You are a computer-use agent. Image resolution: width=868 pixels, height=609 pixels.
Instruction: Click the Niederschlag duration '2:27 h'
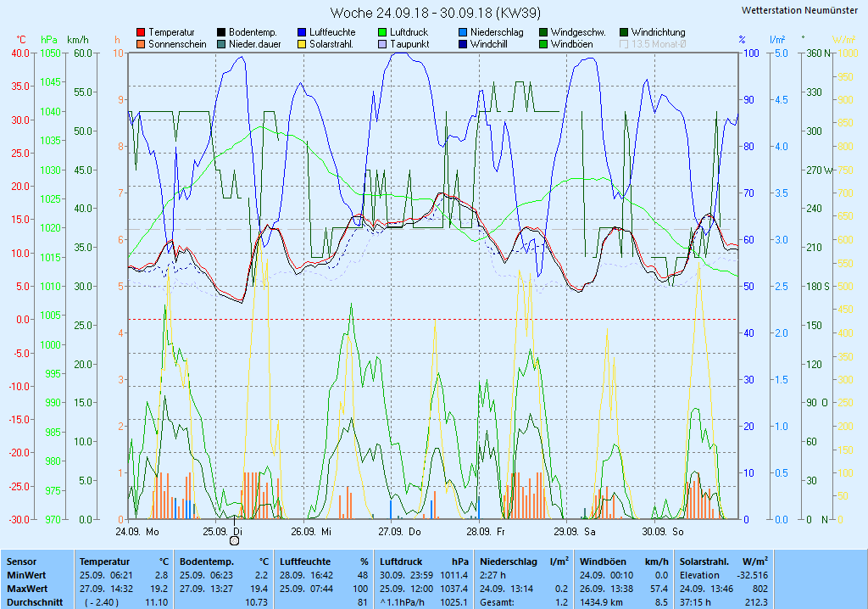(x=492, y=576)
